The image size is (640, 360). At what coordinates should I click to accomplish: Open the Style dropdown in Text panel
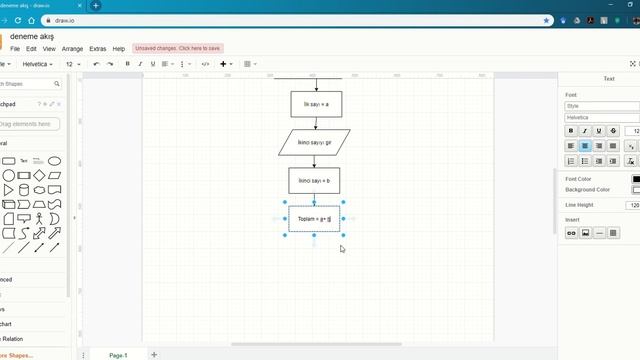coord(602,106)
